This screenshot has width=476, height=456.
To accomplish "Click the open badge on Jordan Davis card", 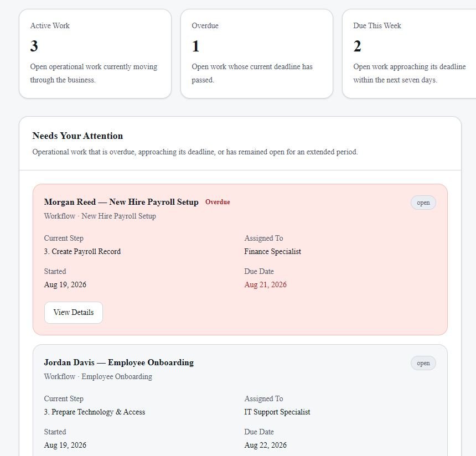I will click(423, 363).
